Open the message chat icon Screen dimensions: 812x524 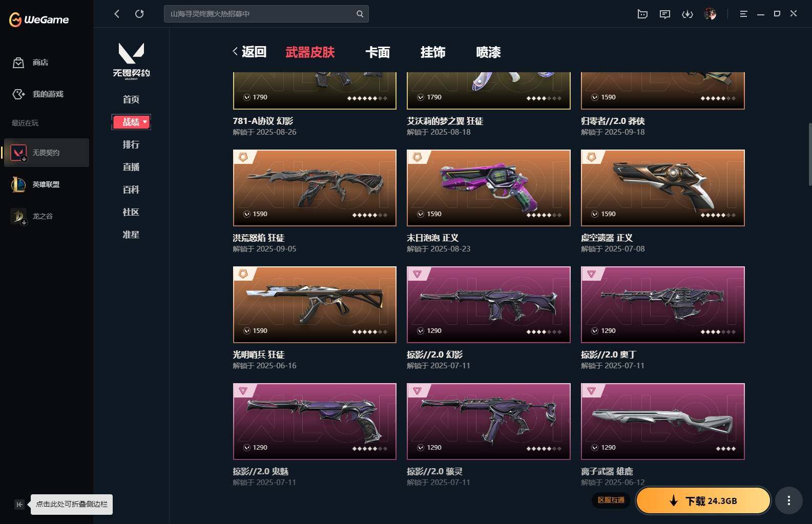pos(665,14)
